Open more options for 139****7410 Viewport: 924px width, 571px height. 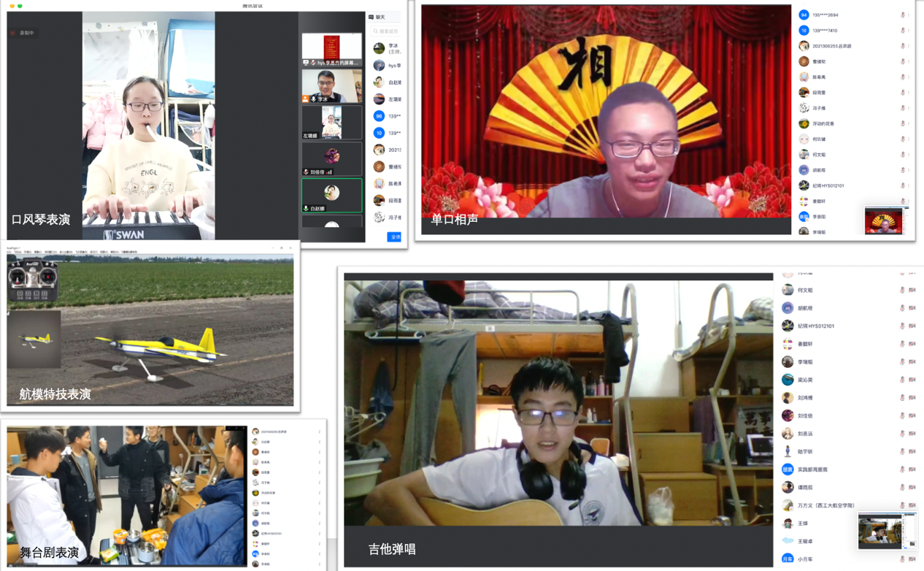coord(909,31)
